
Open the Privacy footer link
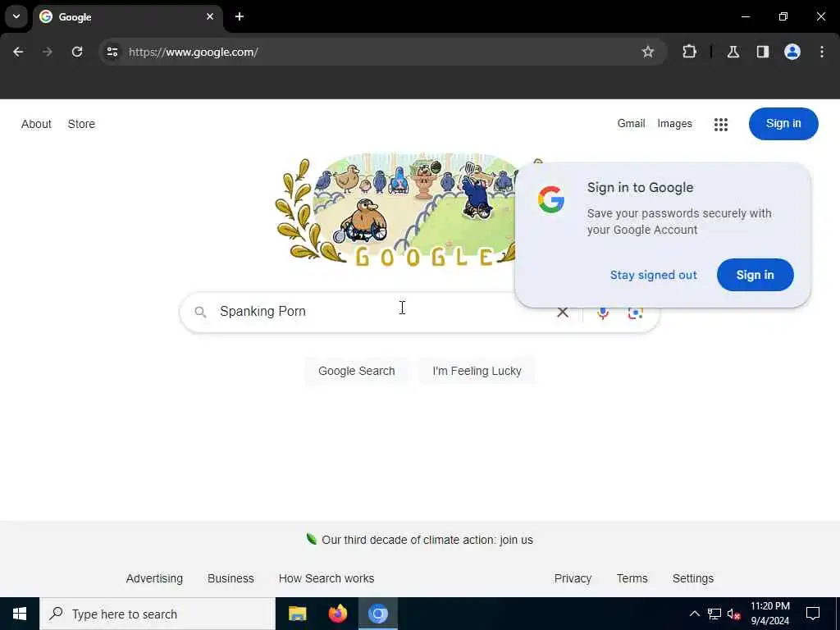573,578
